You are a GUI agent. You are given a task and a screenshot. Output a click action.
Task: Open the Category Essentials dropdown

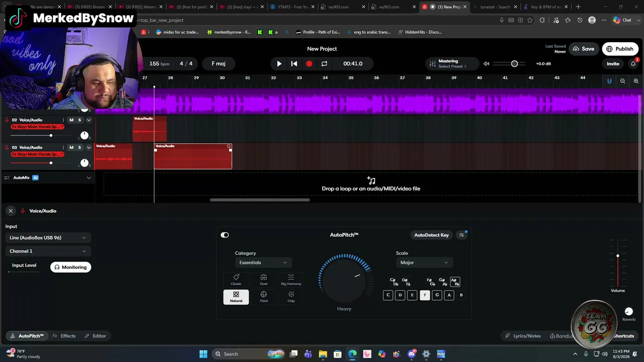[x=263, y=262]
